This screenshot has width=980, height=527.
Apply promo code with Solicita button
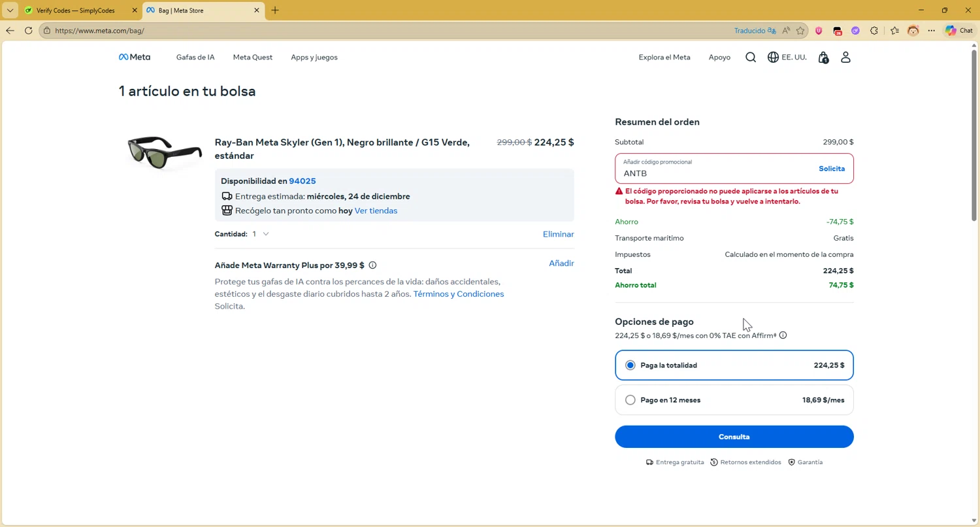click(832, 169)
